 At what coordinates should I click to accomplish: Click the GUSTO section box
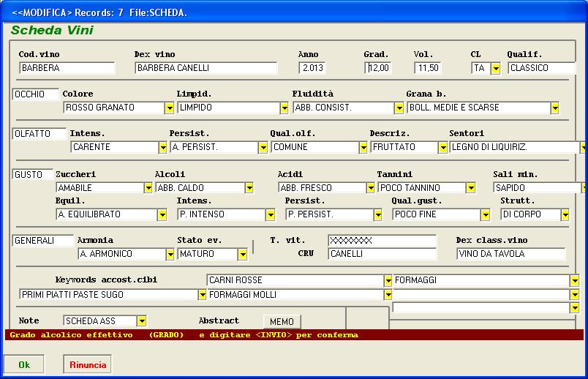(33, 174)
